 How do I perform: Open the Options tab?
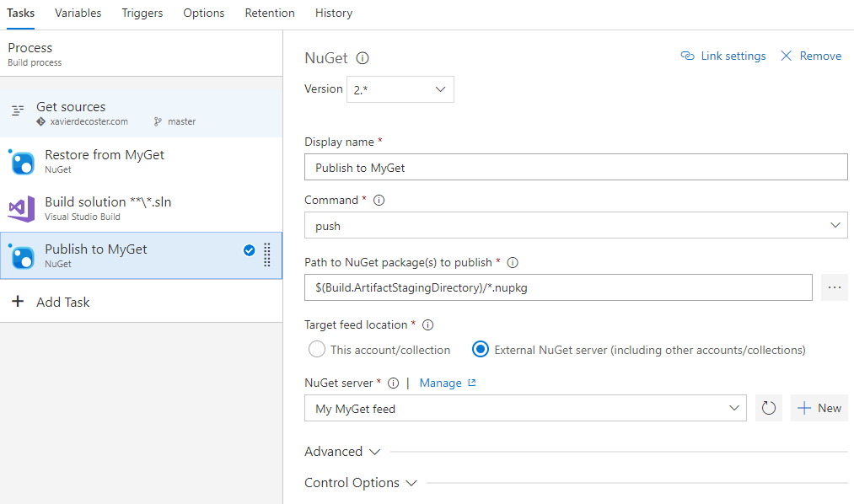click(x=204, y=13)
